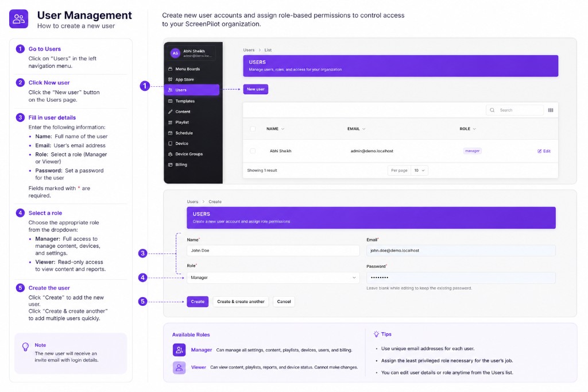
Task: Click the Viewer label under Available Roles
Action: tap(198, 367)
